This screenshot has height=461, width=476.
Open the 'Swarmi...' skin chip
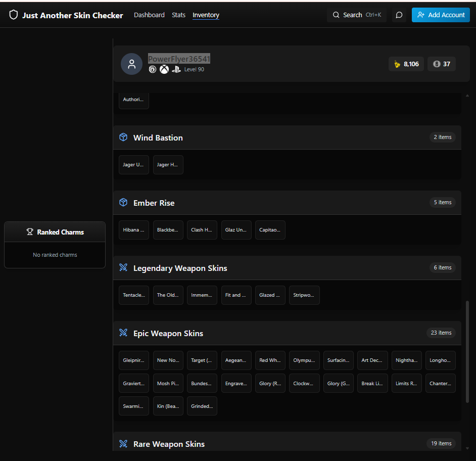click(134, 406)
